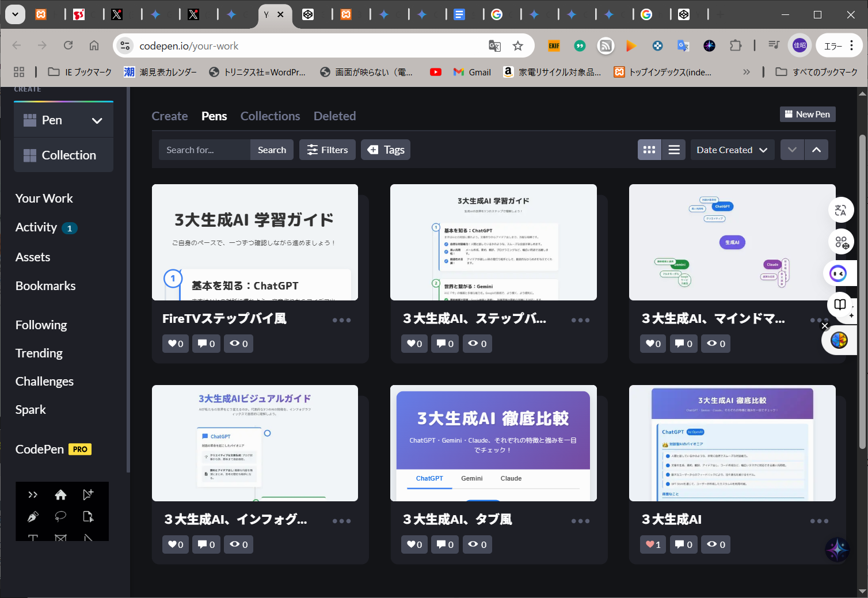
Task: Create a New Pen
Action: coord(808,114)
